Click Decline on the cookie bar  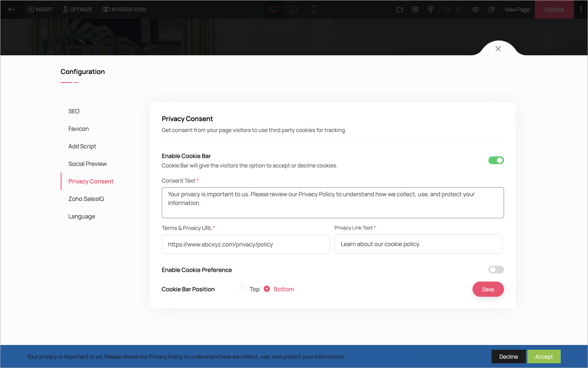(x=509, y=357)
